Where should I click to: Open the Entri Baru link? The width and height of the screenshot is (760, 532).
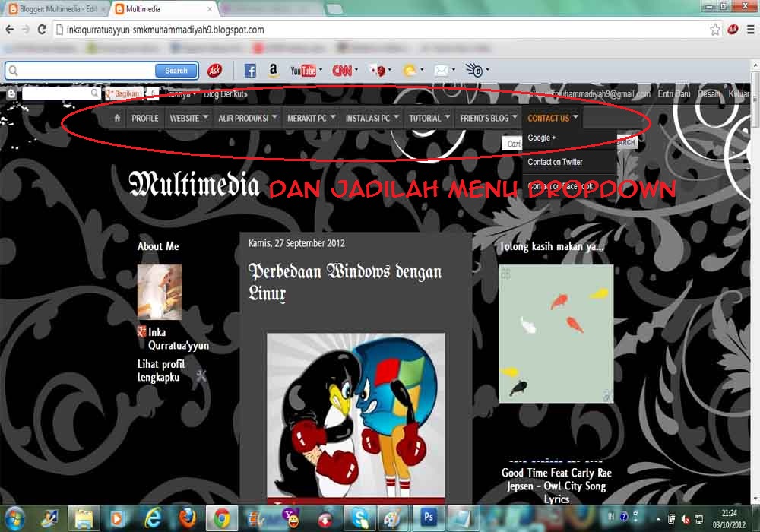(x=673, y=94)
